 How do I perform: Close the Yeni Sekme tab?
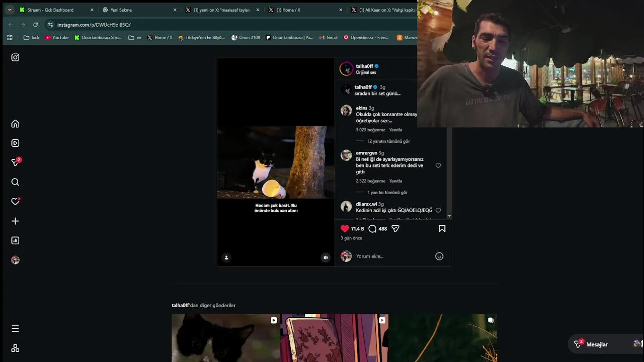(x=175, y=10)
